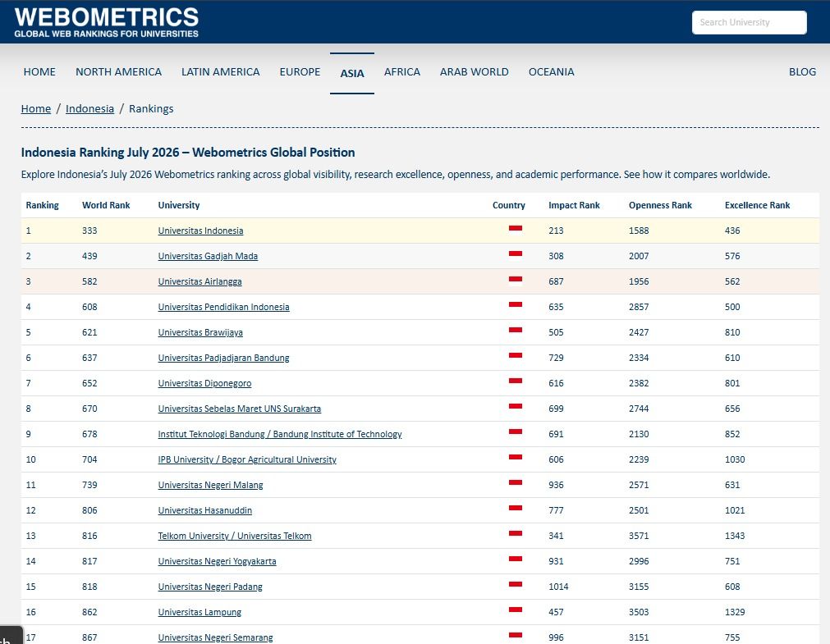
Task: Click the Ranking column header
Action: tap(43, 205)
